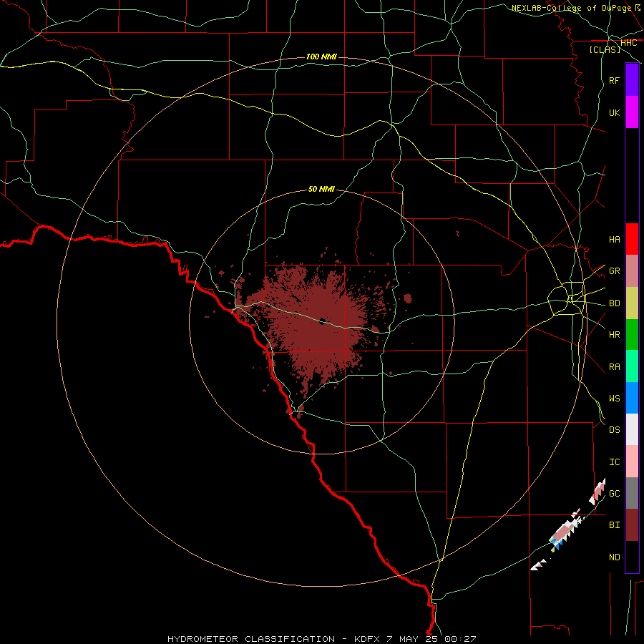Click the "7 MAY 25 00:27" timestamp
Image resolution: width=644 pixels, height=644 pixels.
pyautogui.click(x=431, y=639)
